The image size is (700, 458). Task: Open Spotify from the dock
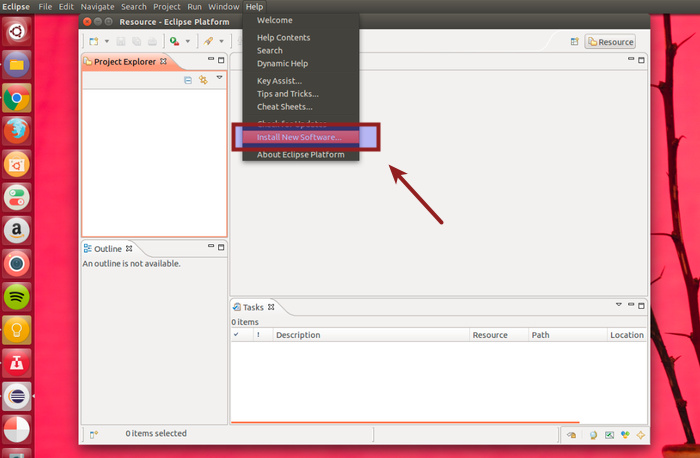(x=17, y=297)
